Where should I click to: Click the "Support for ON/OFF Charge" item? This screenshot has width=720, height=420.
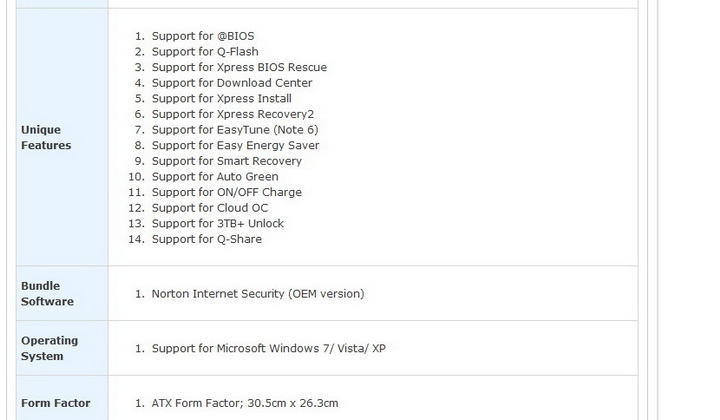pos(227,192)
